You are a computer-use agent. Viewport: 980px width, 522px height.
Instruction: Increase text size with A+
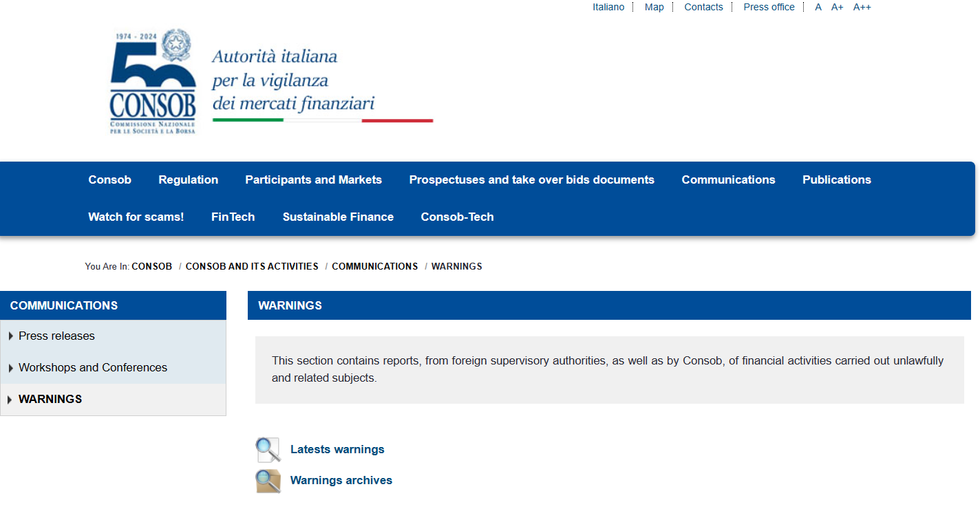tap(837, 7)
